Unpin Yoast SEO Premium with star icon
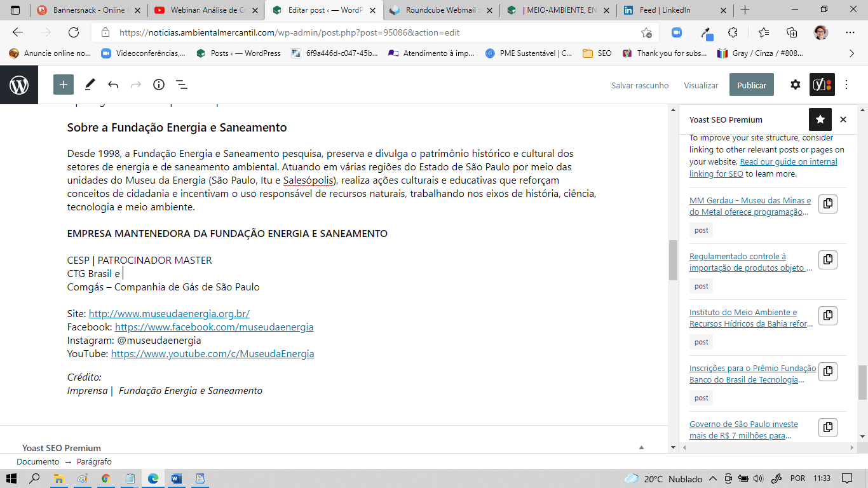 click(820, 119)
